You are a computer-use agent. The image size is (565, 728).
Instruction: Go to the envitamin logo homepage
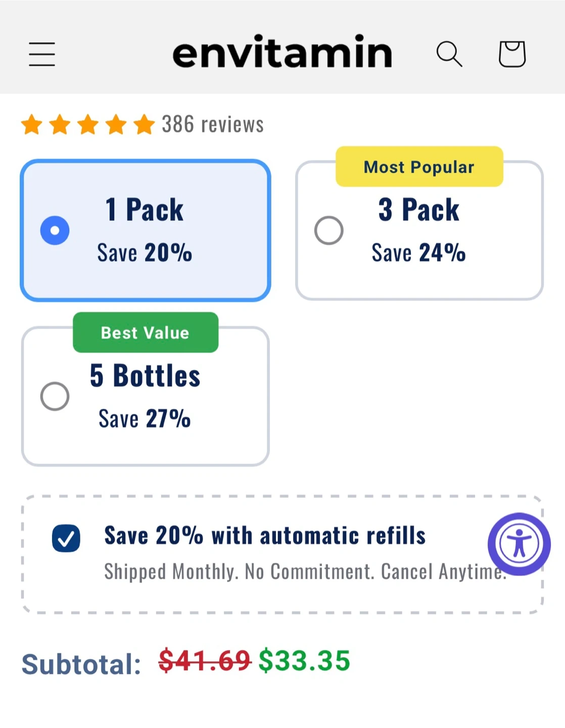coord(282,53)
